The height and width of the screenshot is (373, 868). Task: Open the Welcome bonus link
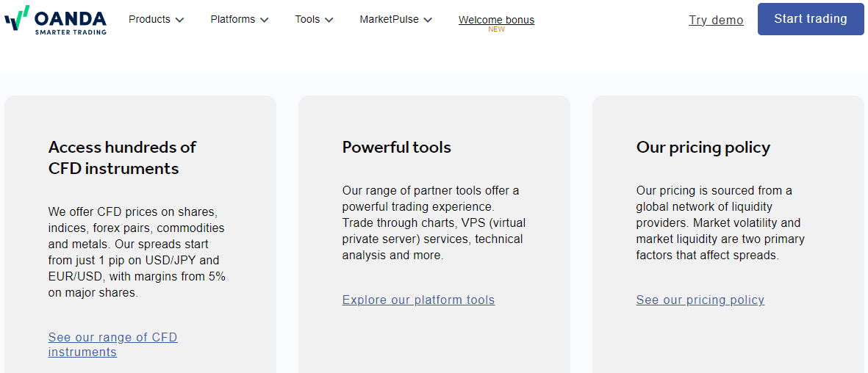[x=497, y=20]
